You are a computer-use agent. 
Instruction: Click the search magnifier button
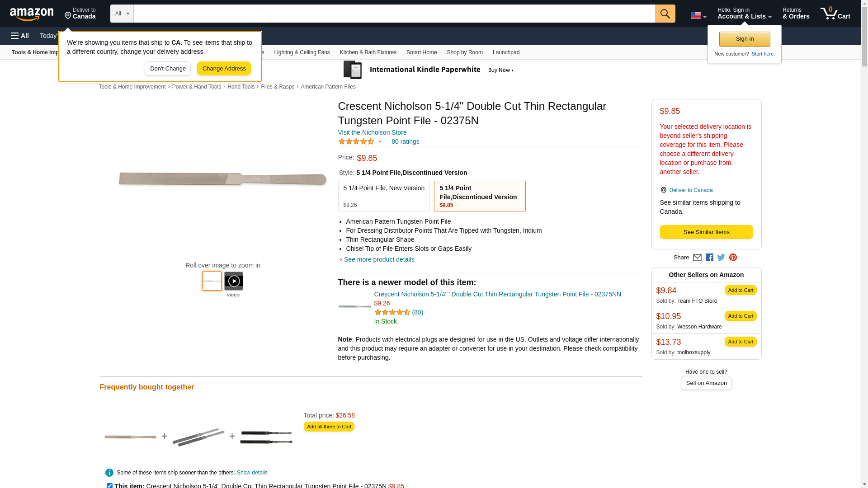[665, 14]
